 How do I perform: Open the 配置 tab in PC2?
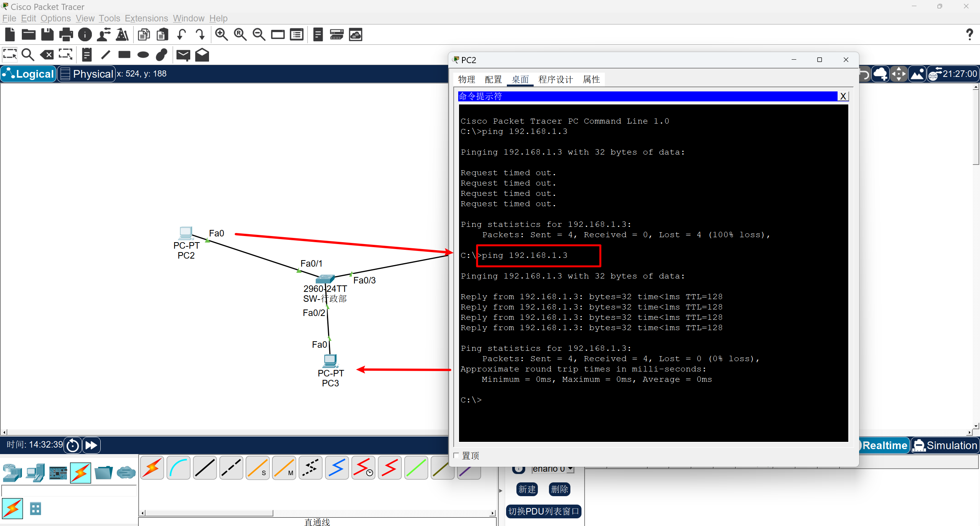point(493,80)
